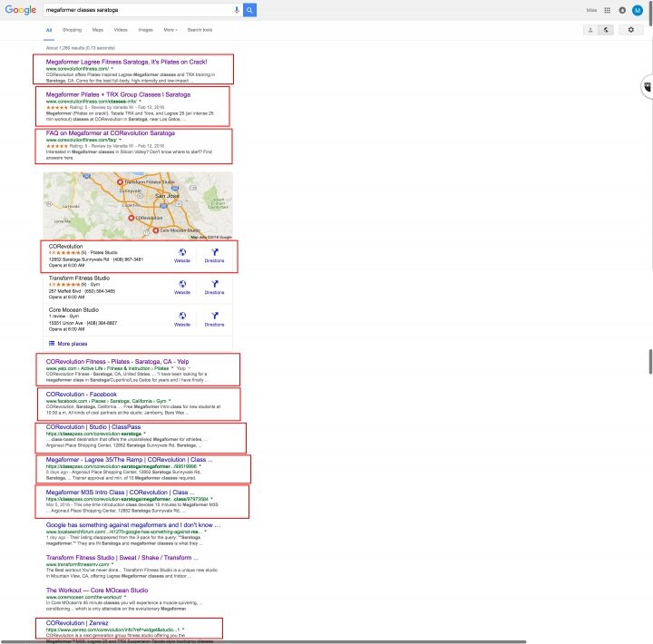
Task: Open 'COREvolution | Studio | ClassPass' result
Action: (93, 427)
